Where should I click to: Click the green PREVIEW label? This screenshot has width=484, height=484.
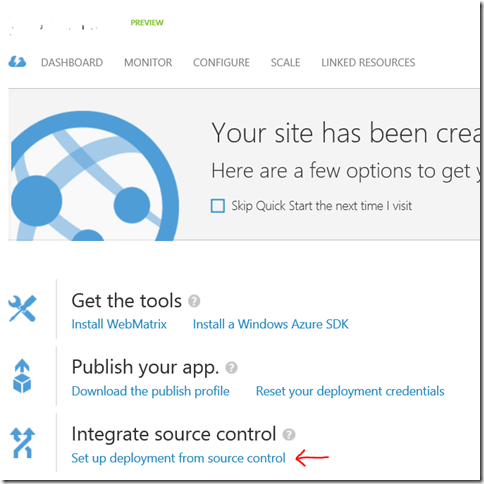(x=147, y=22)
